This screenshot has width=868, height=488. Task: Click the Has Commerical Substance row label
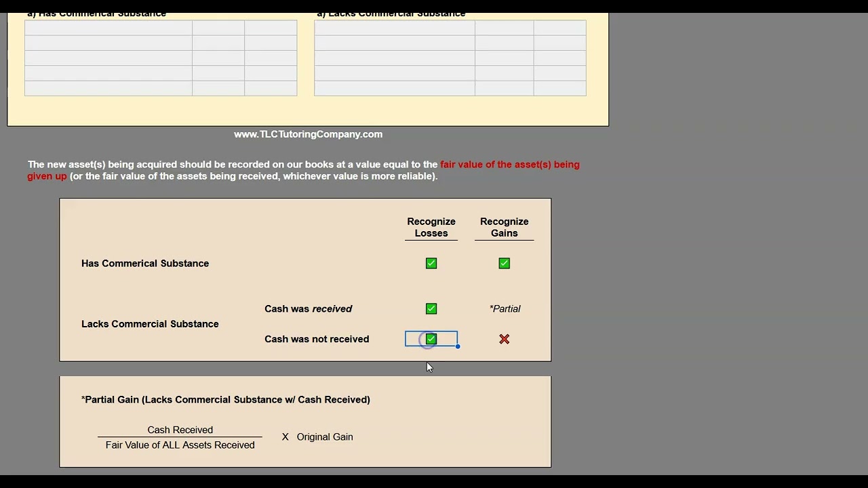(145, 263)
